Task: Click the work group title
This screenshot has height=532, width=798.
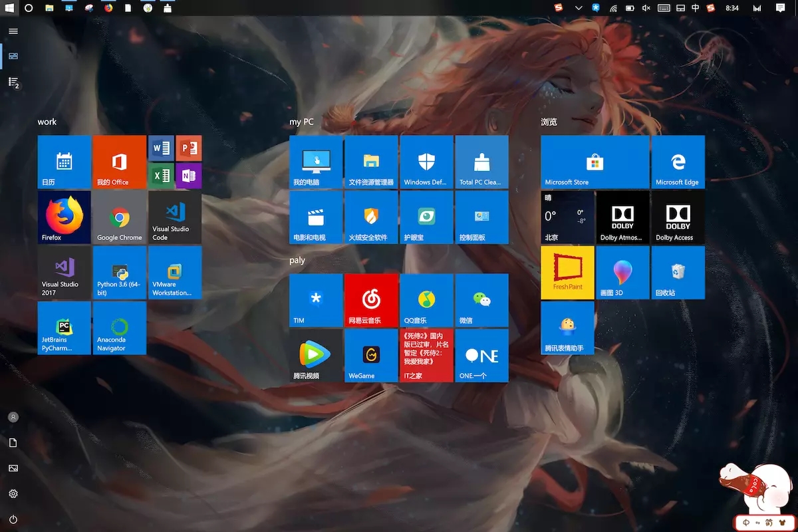Action: click(47, 122)
